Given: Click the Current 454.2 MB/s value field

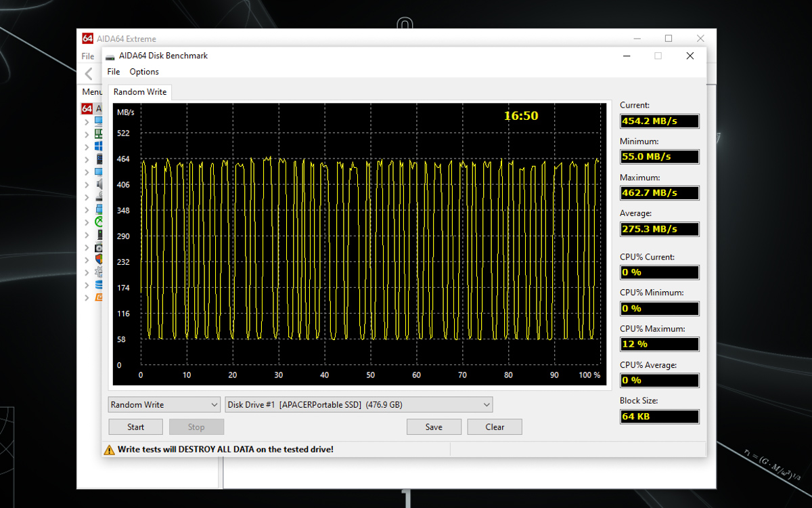Looking at the screenshot, I should [660, 121].
